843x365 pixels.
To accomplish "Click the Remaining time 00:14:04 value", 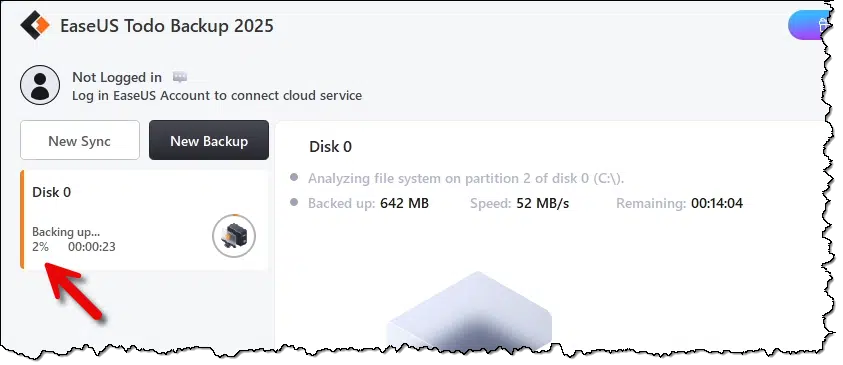I will [x=717, y=203].
